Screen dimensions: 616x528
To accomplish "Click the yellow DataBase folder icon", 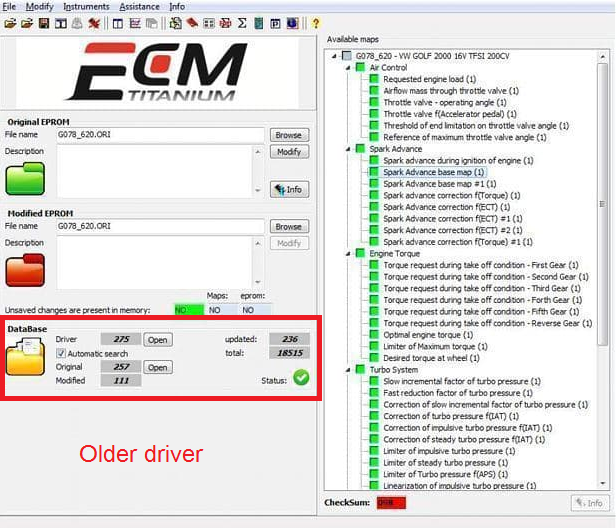I will point(25,357).
